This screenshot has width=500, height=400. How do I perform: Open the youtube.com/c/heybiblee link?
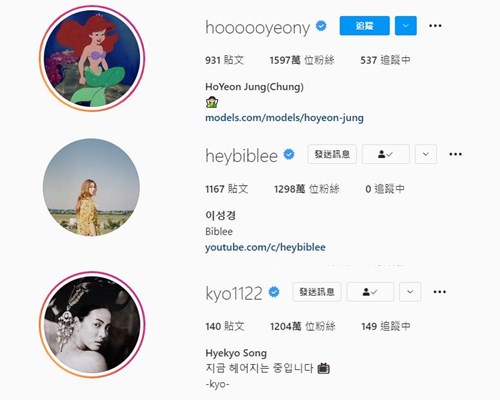265,247
